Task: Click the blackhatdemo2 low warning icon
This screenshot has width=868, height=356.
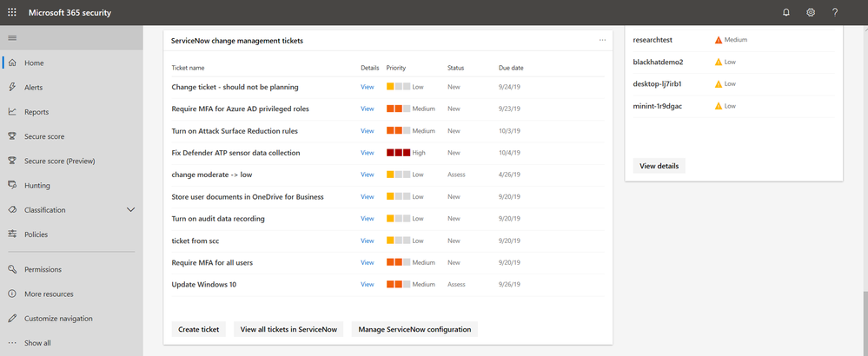Action: click(719, 62)
